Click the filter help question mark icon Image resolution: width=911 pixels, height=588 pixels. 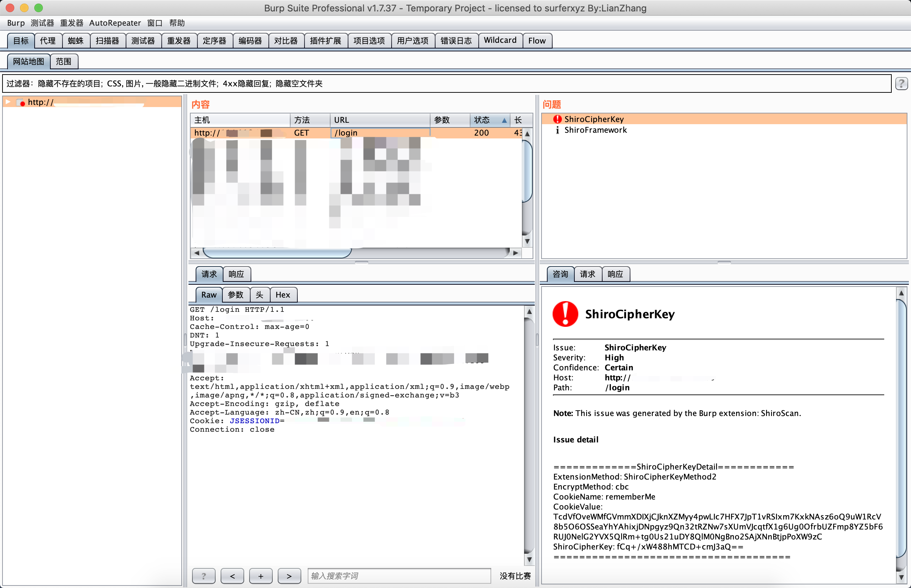(x=901, y=83)
